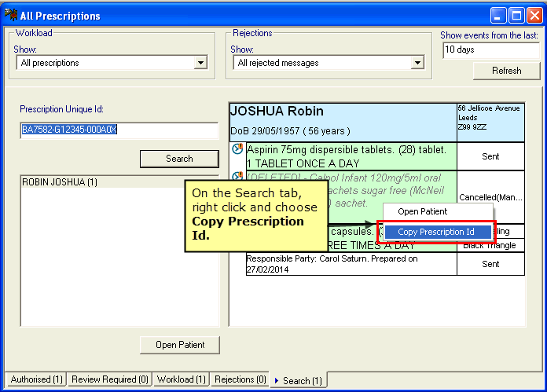Expand the Workload Show dropdown

[200, 63]
